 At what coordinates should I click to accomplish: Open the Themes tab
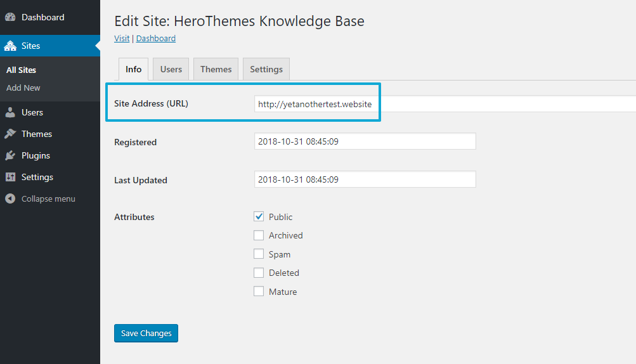coord(216,69)
